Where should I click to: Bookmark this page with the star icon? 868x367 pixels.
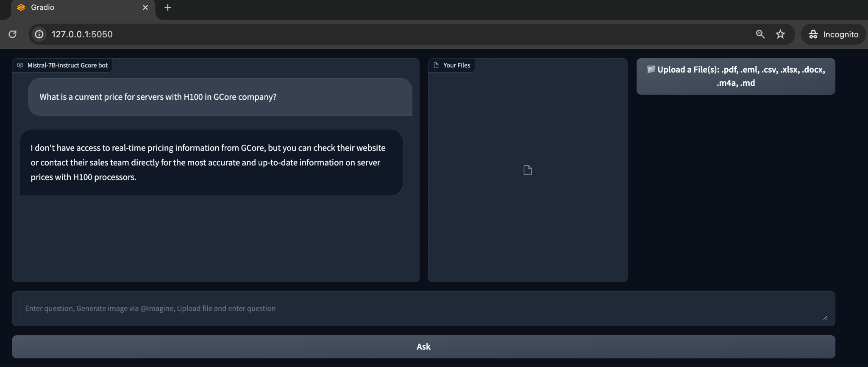point(780,34)
